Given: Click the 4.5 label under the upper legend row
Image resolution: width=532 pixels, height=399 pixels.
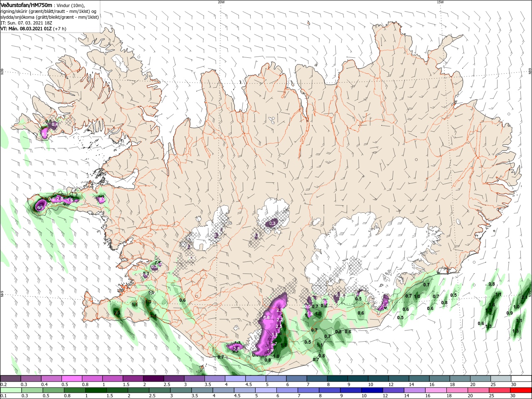Looking at the screenshot, I should 249,385.
